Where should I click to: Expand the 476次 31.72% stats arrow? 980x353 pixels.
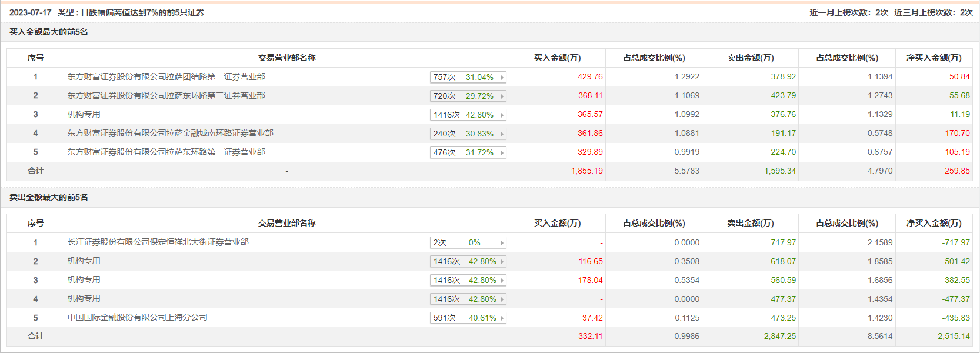(x=502, y=152)
